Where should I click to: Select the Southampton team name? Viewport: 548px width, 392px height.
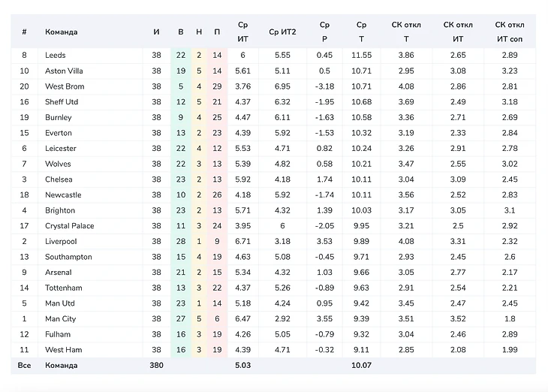tap(68, 257)
